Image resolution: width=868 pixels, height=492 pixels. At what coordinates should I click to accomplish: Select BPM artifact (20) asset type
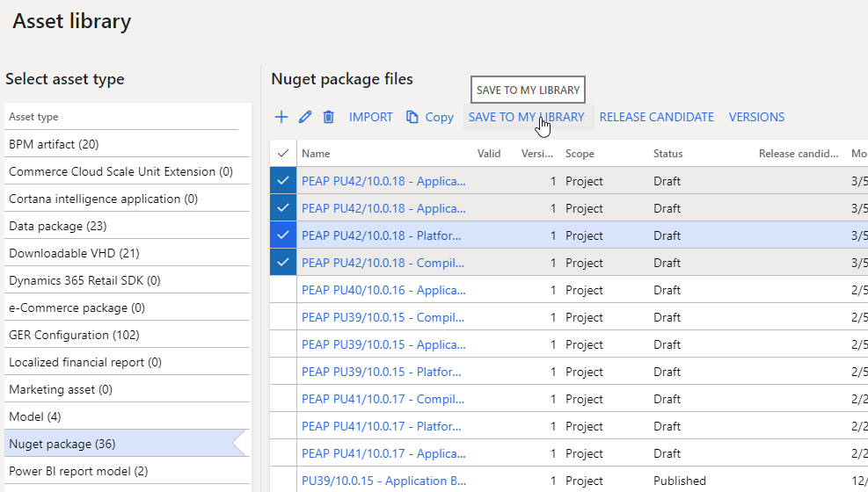(x=127, y=144)
